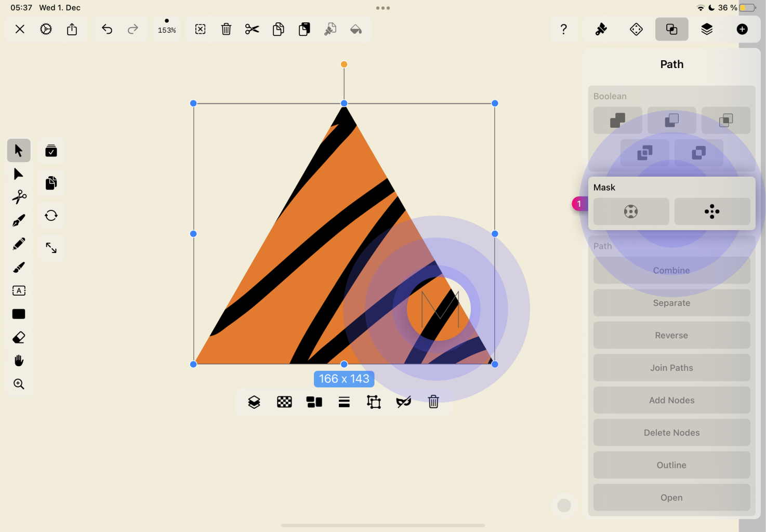The width and height of the screenshot is (766, 532).
Task: Apply Boolean Subtract operation
Action: 672,121
